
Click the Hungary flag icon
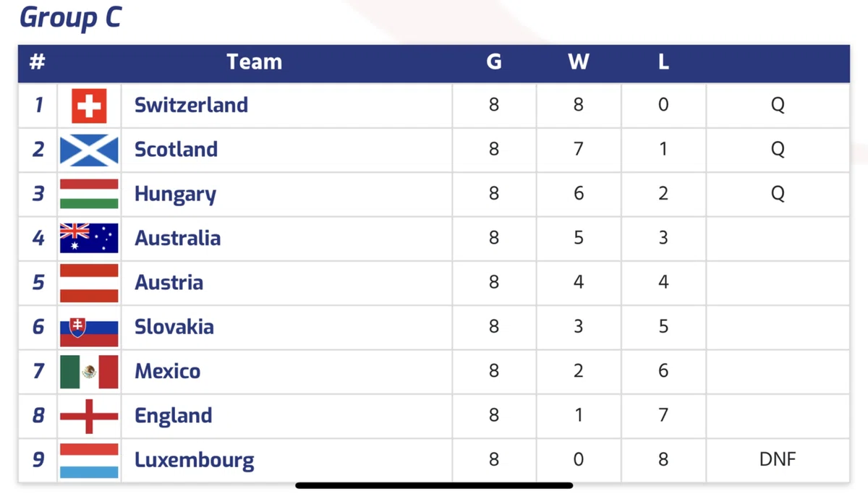click(x=89, y=194)
